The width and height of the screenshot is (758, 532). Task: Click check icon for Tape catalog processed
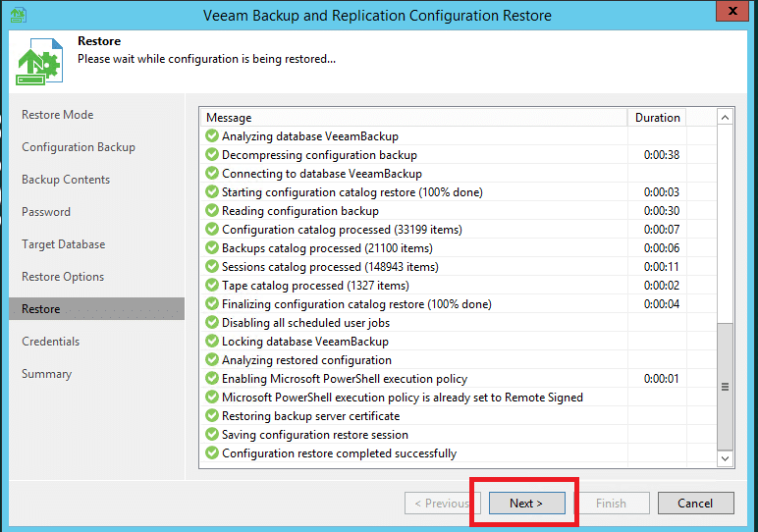[x=212, y=285]
